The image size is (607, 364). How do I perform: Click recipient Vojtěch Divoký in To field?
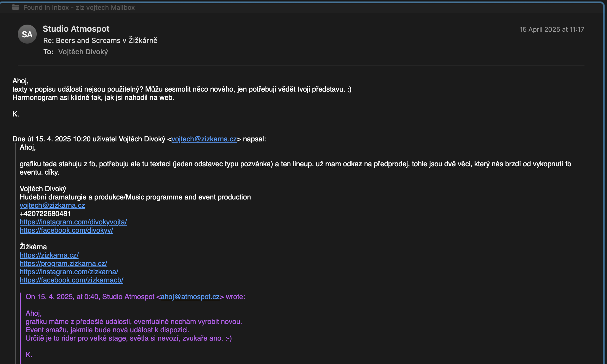[83, 52]
